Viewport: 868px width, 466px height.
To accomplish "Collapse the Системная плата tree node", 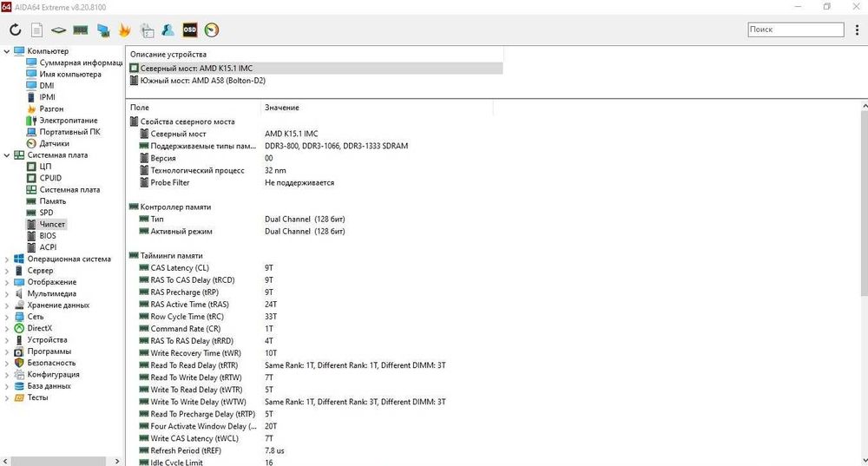I will click(7, 155).
